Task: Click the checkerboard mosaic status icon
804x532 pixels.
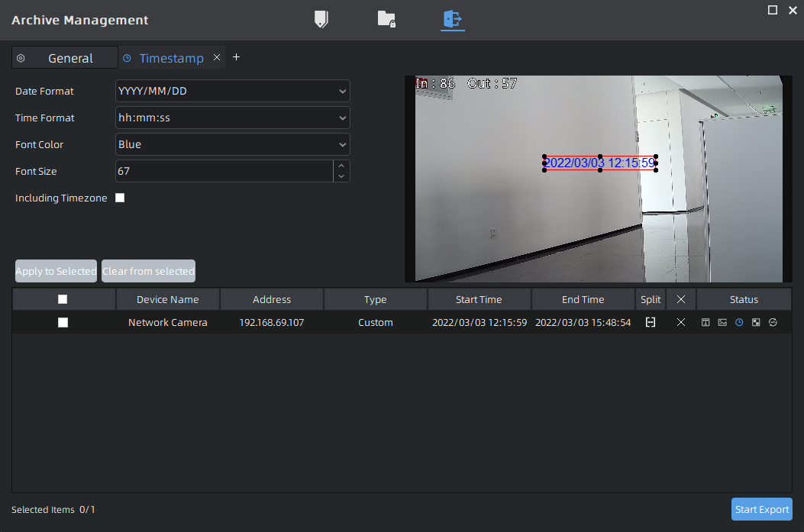Action: (756, 323)
